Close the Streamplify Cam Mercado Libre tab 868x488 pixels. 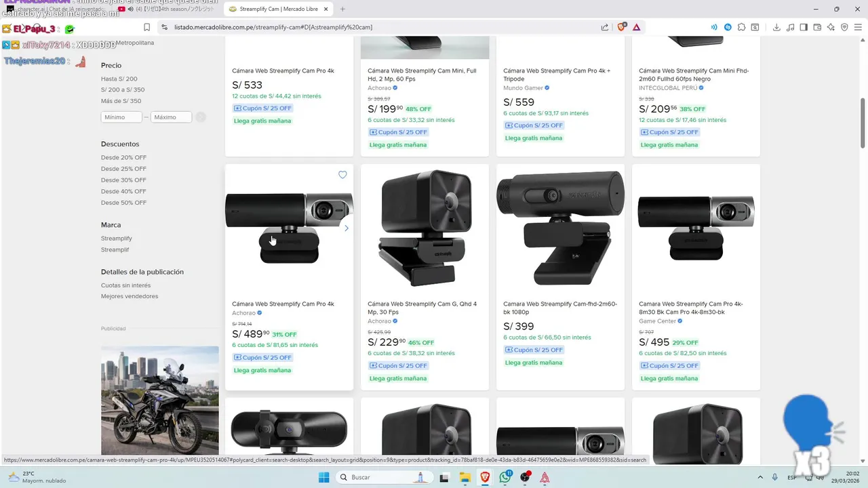325,9
